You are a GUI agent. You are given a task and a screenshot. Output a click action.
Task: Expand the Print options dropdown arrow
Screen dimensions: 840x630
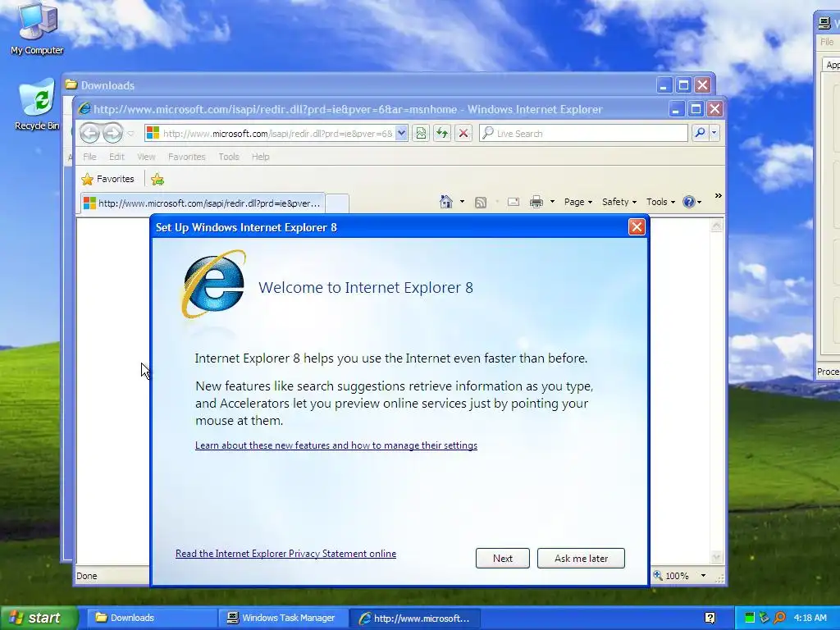tap(552, 202)
